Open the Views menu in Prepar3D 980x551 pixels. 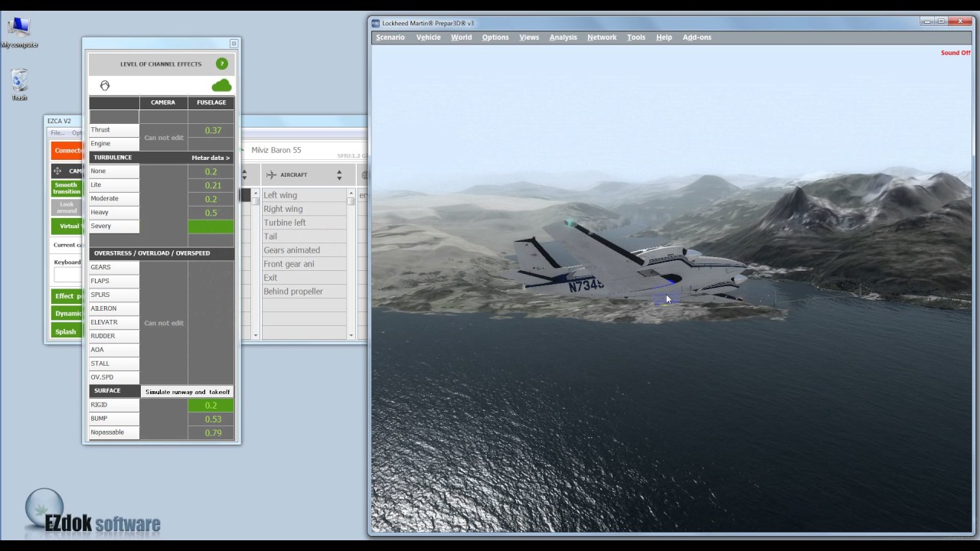click(x=529, y=37)
